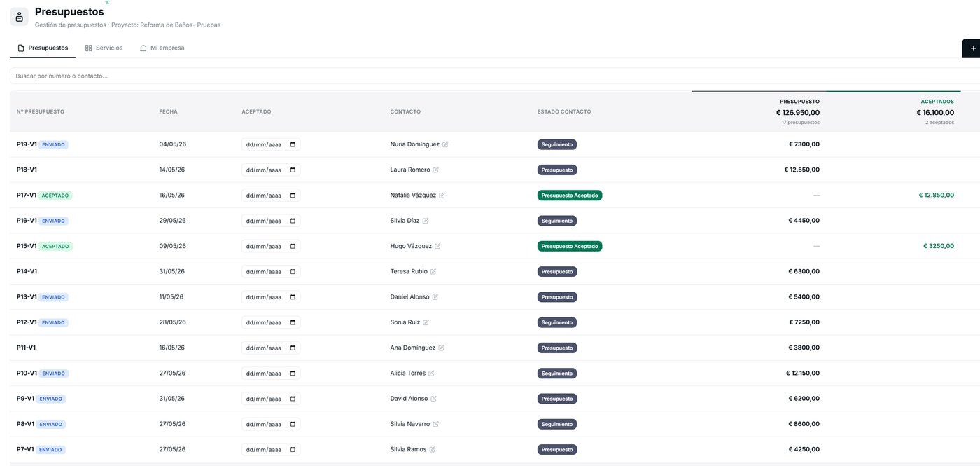
Task: Open the calendar picker in the P19-V1 row
Action: coord(293,144)
